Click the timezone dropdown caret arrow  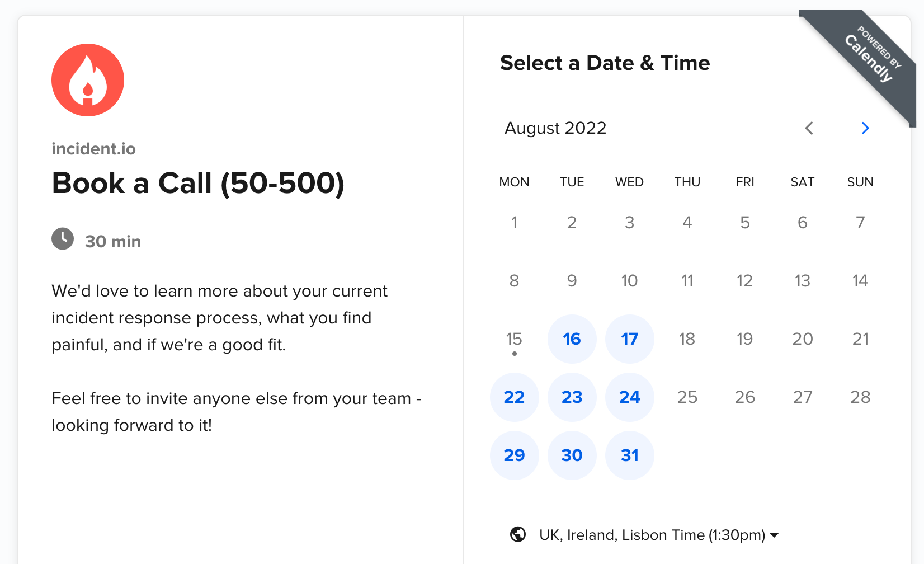[774, 535]
